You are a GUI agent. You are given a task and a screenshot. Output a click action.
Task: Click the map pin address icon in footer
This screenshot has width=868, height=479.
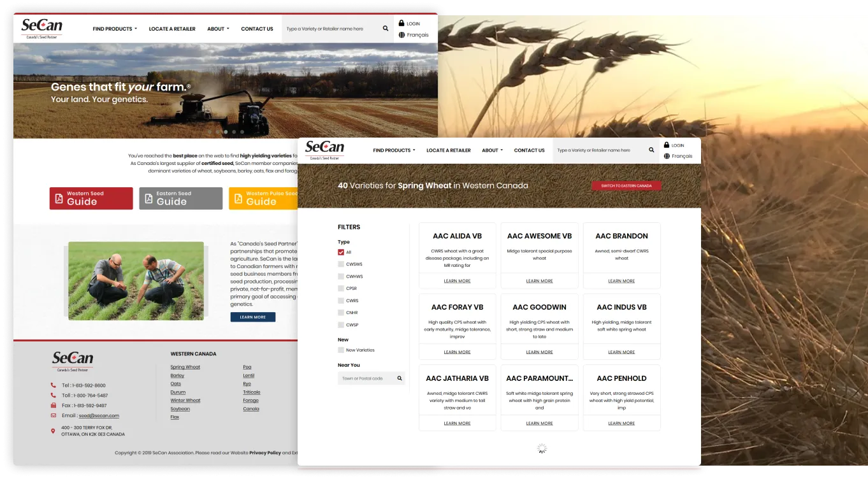53,431
